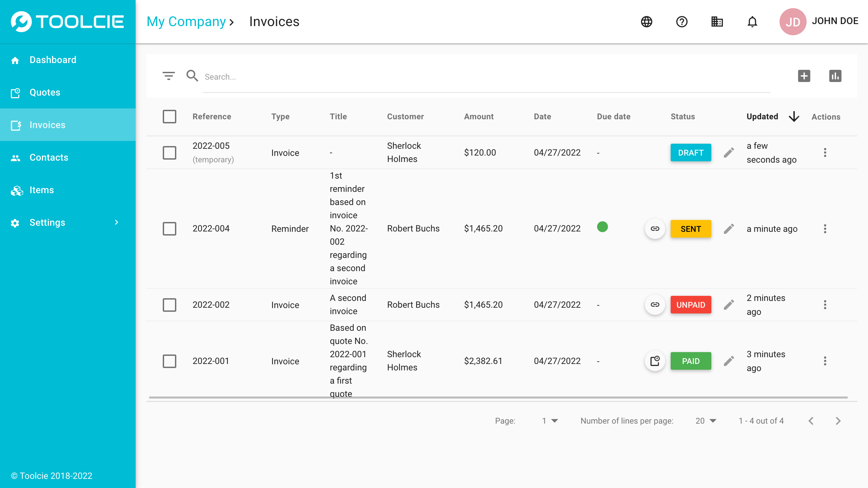Tick the checkbox for invoice 2022-005

click(x=169, y=153)
